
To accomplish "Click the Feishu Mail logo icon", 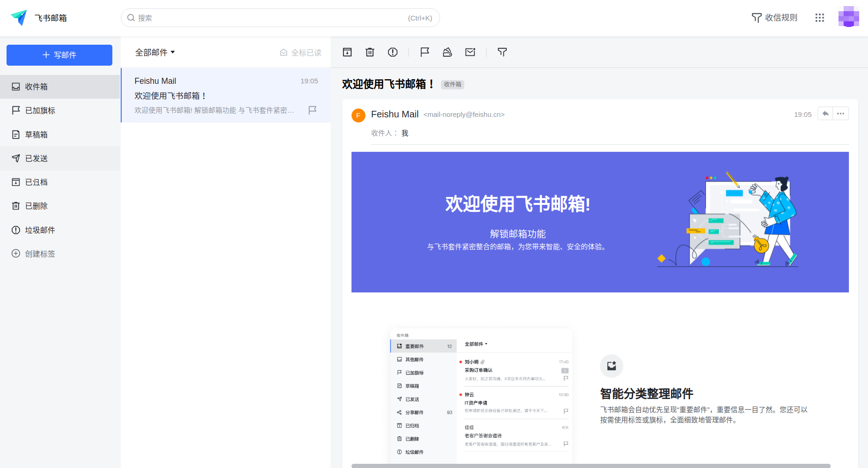I will click(19, 18).
